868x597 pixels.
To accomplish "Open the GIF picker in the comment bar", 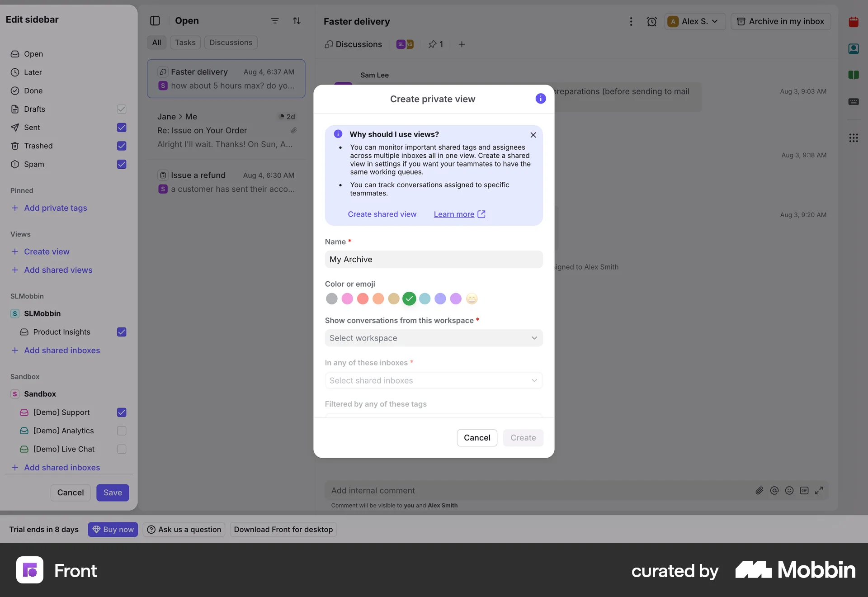I will [804, 490].
